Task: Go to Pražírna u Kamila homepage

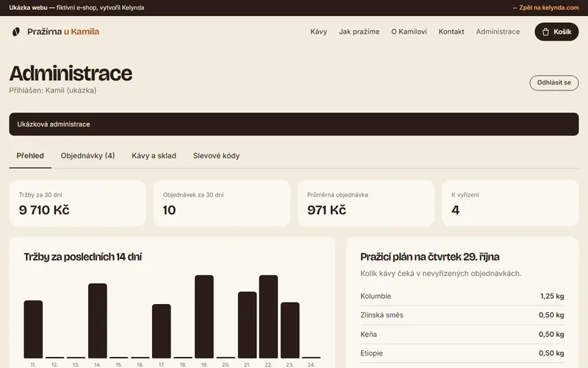Action: tap(56, 32)
